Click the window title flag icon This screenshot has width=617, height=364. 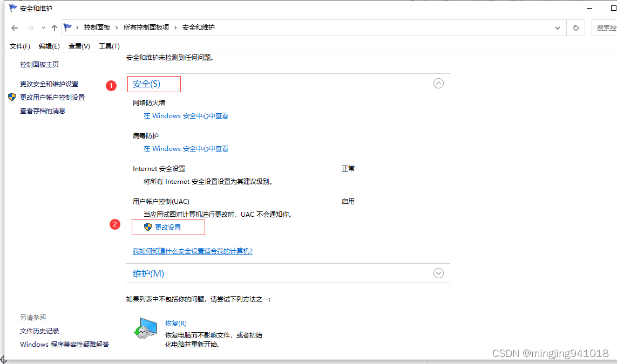[13, 8]
